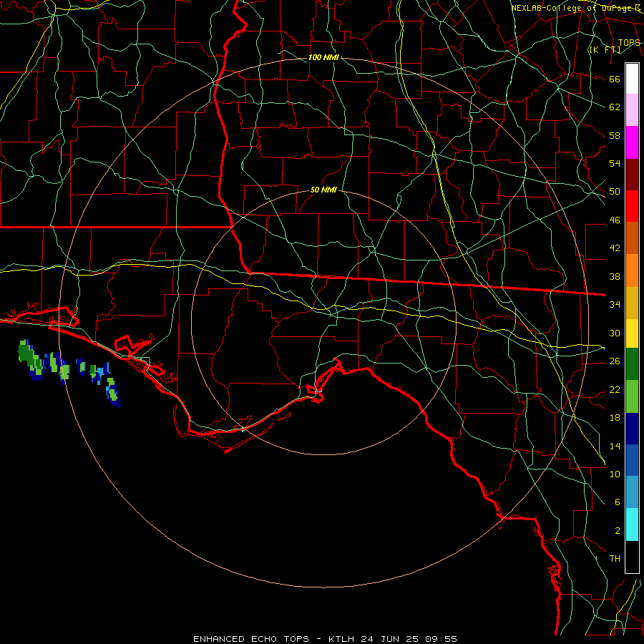Click the '58' legend value
Viewport: 644px width, 644px height.
coord(615,135)
